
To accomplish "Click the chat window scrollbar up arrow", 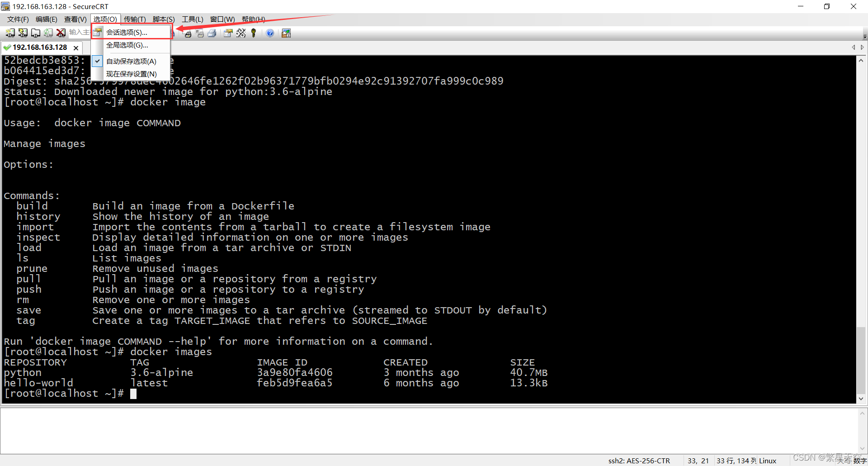I will (x=862, y=413).
